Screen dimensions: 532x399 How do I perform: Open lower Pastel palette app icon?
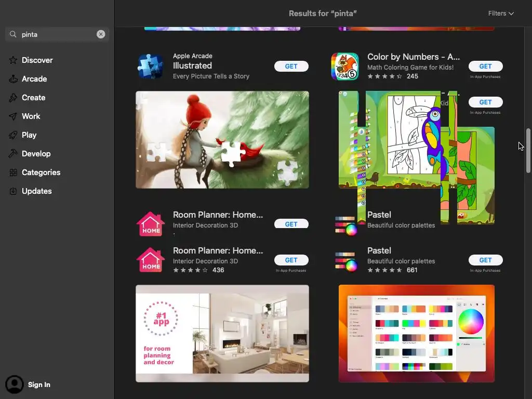coord(345,261)
